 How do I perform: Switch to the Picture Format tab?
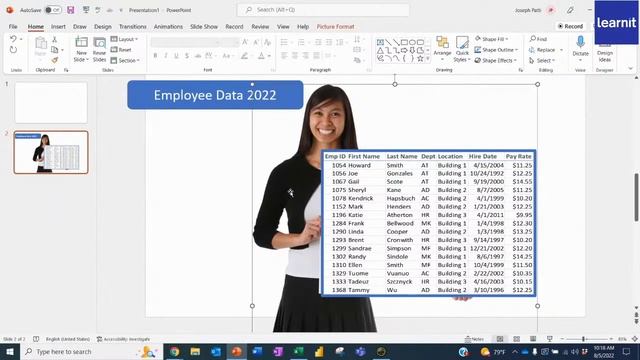click(x=336, y=27)
